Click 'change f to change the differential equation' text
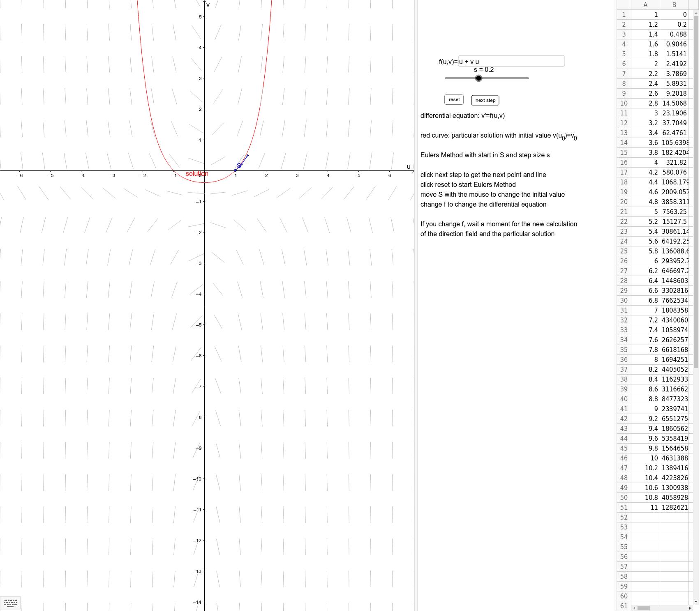The image size is (700, 612). 483,204
